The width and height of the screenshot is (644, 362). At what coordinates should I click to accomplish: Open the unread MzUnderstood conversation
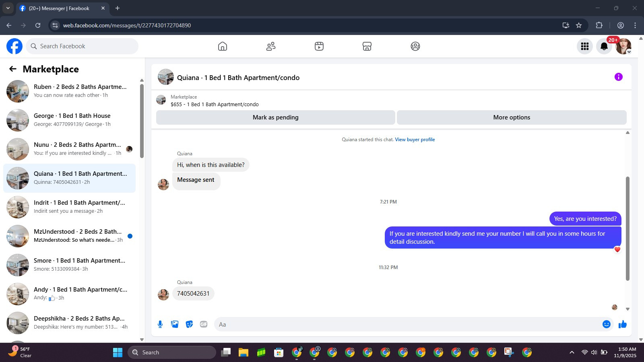pos(69,236)
